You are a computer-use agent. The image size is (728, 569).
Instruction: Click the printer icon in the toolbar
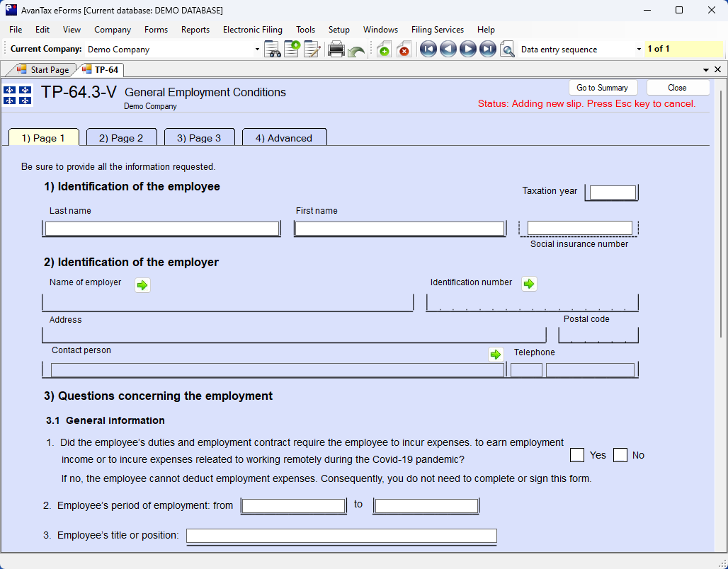point(336,50)
